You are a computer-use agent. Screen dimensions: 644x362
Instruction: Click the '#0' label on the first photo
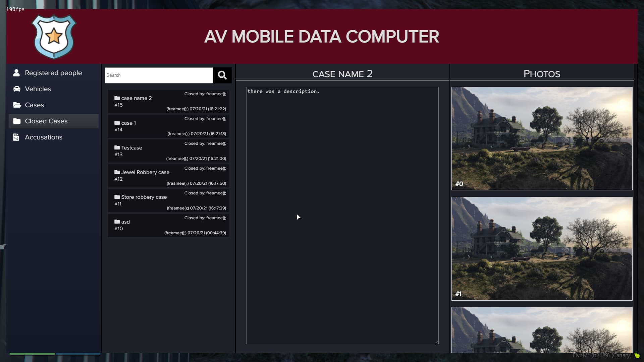click(459, 184)
